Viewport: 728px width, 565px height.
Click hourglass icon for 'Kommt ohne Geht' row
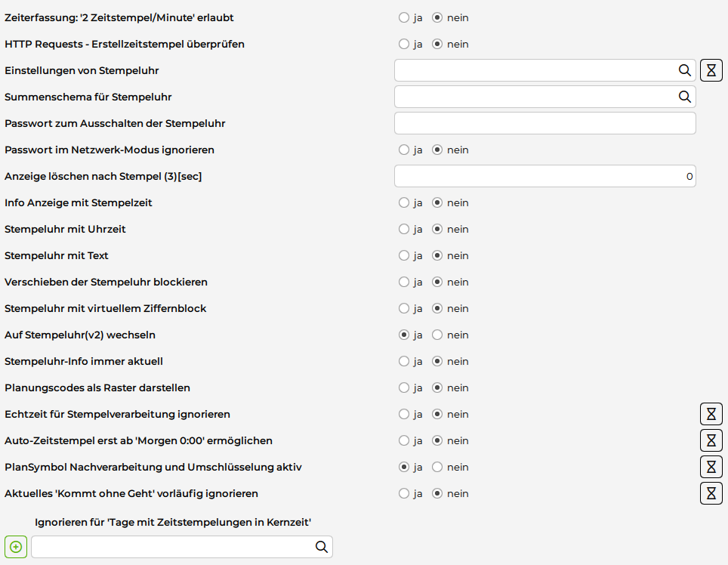[x=711, y=493]
